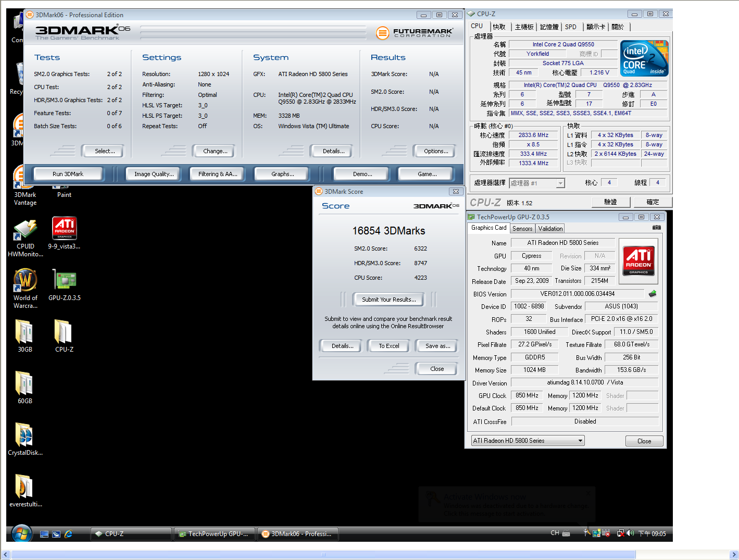Click the GPU-Z screenshot camera icon
Image resolution: width=739 pixels, height=560 pixels.
click(657, 228)
